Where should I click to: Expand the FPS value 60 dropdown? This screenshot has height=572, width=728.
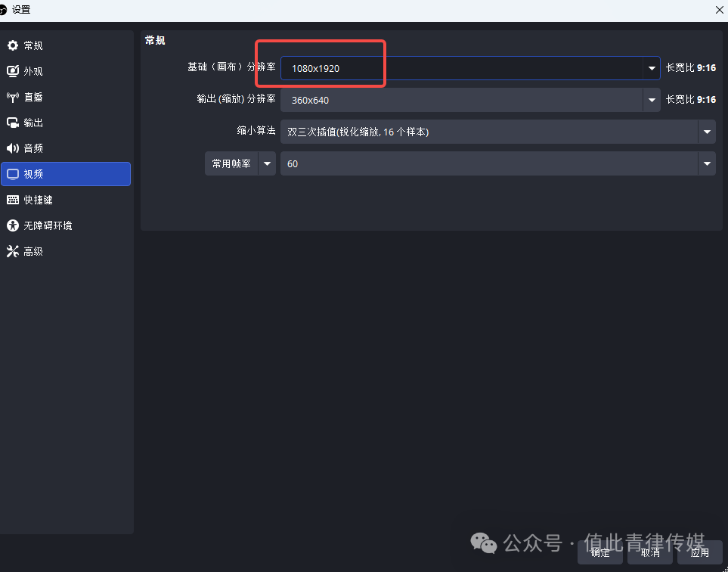707,163
